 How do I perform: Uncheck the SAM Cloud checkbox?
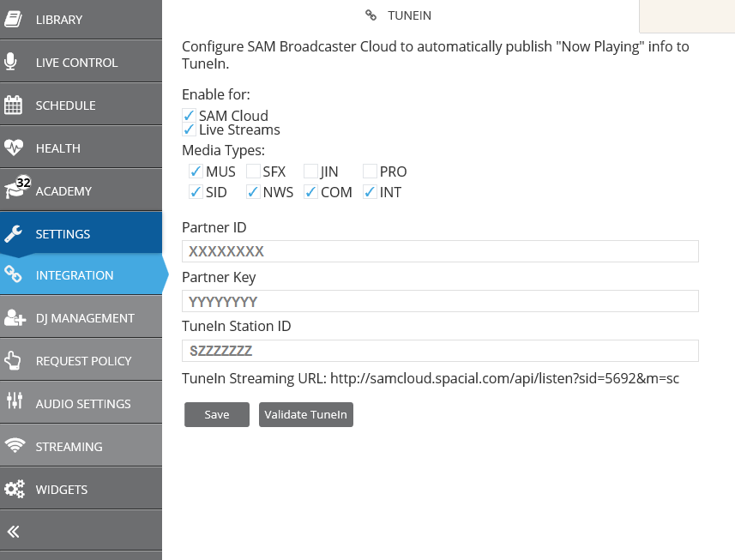click(189, 115)
